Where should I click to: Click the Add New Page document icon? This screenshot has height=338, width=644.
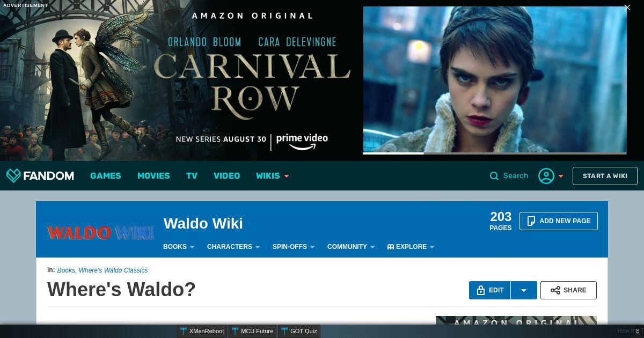point(531,221)
